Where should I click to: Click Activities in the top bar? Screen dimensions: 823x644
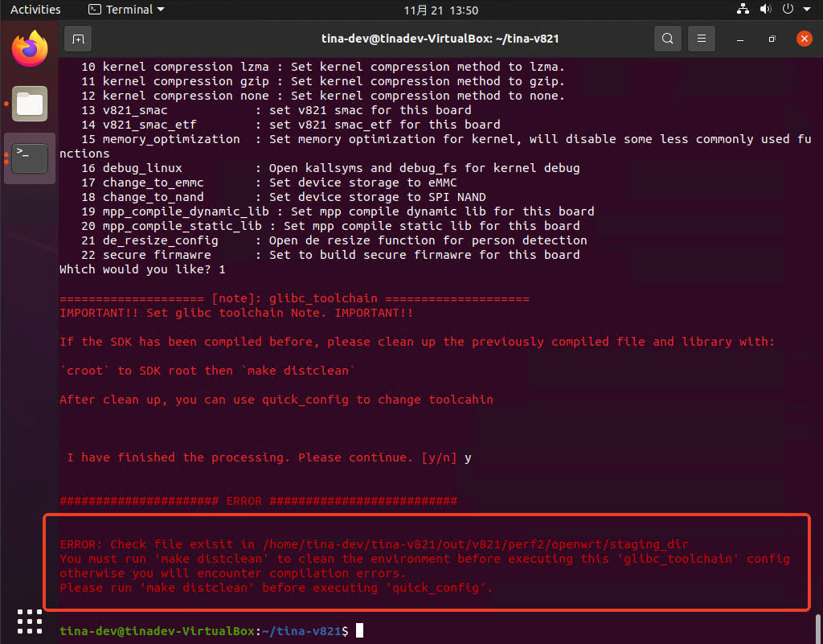(35, 10)
